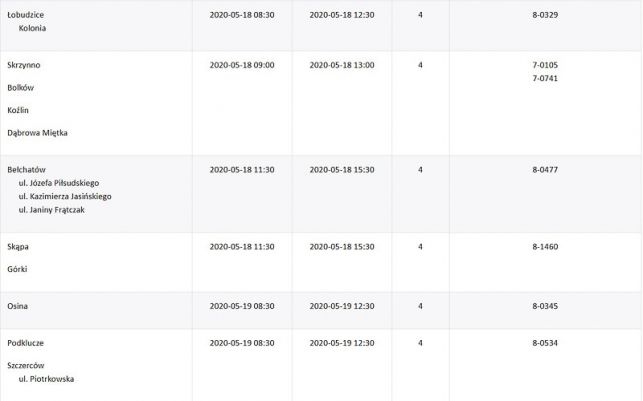Select the Kolonia entry under Łobudzice
Screen dimensions: 643x401
(33, 29)
